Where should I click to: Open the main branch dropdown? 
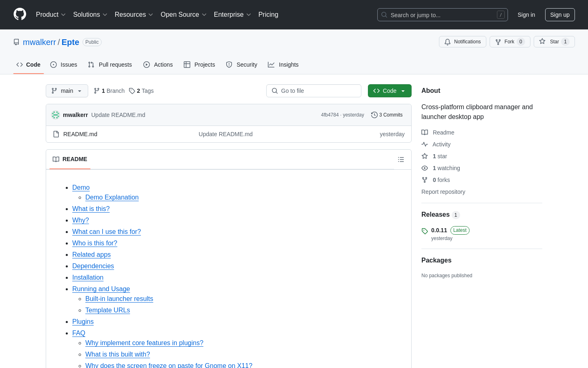(x=67, y=91)
